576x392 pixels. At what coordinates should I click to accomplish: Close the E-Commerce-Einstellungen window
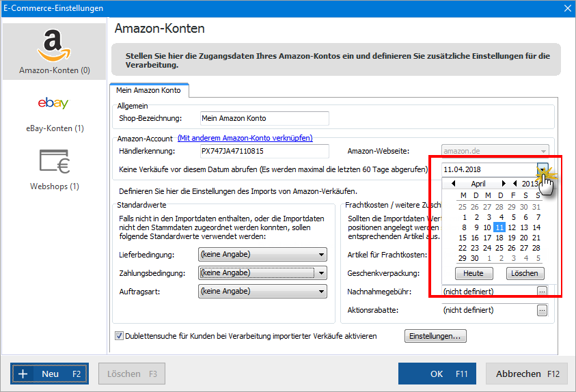(568, 8)
